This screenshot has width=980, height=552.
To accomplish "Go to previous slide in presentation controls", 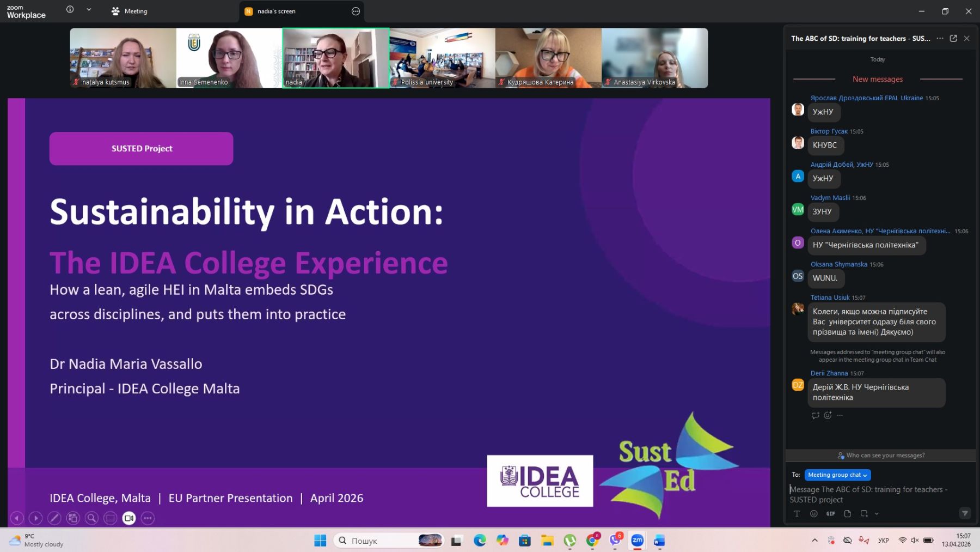I will [17, 518].
